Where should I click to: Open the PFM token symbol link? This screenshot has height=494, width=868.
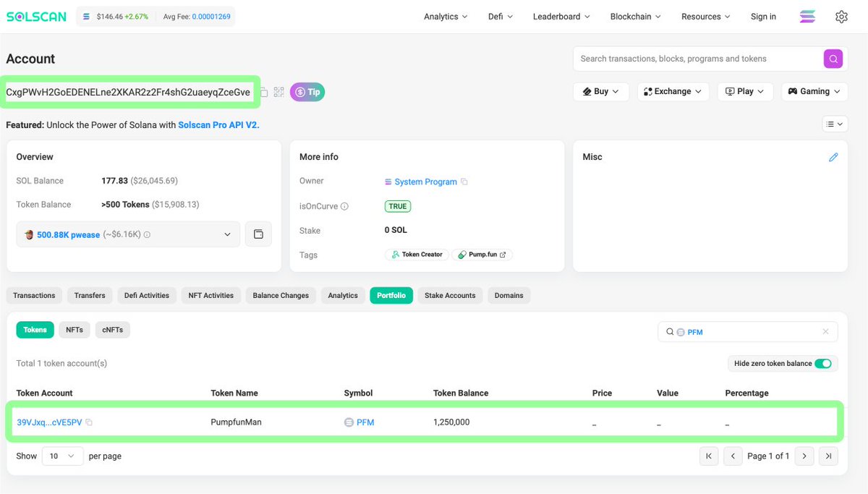365,422
